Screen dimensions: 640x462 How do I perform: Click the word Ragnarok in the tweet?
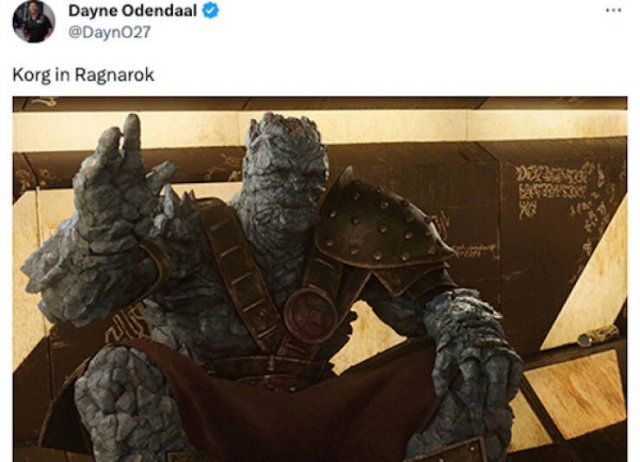[x=114, y=75]
